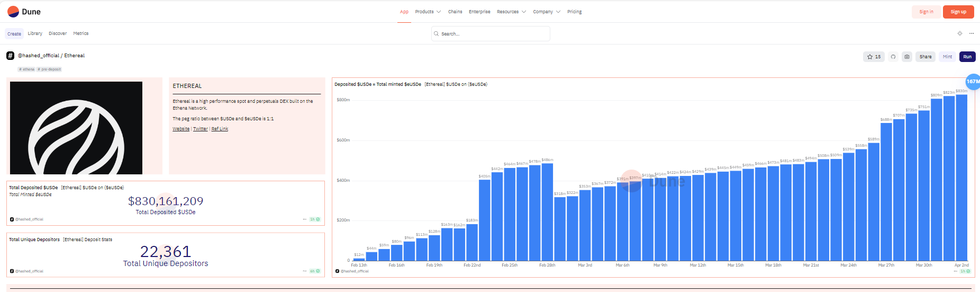The width and height of the screenshot is (980, 292).
Task: Click the #pre-deposit tag
Action: [50, 69]
